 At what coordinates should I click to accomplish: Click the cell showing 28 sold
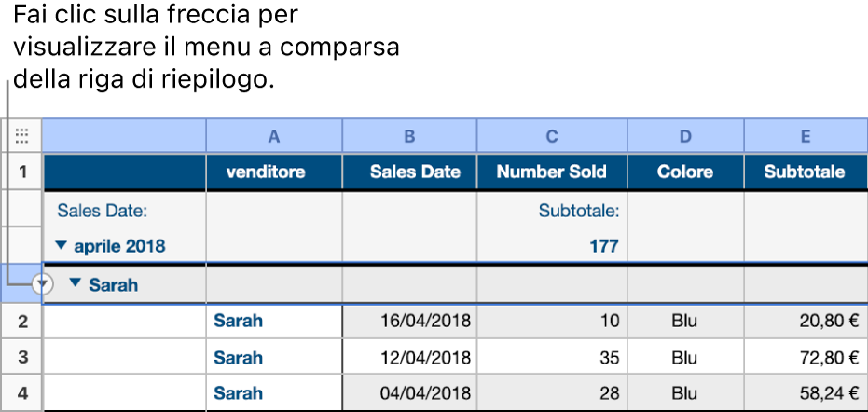tap(551, 392)
